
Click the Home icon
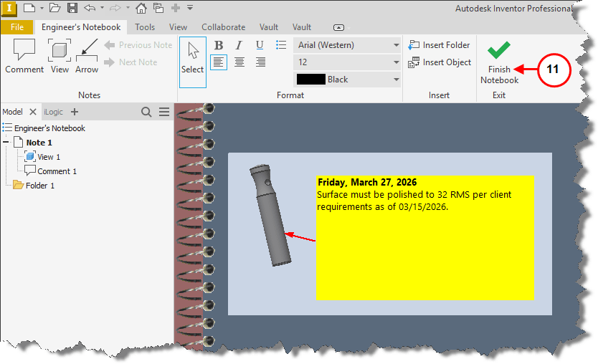click(x=141, y=8)
